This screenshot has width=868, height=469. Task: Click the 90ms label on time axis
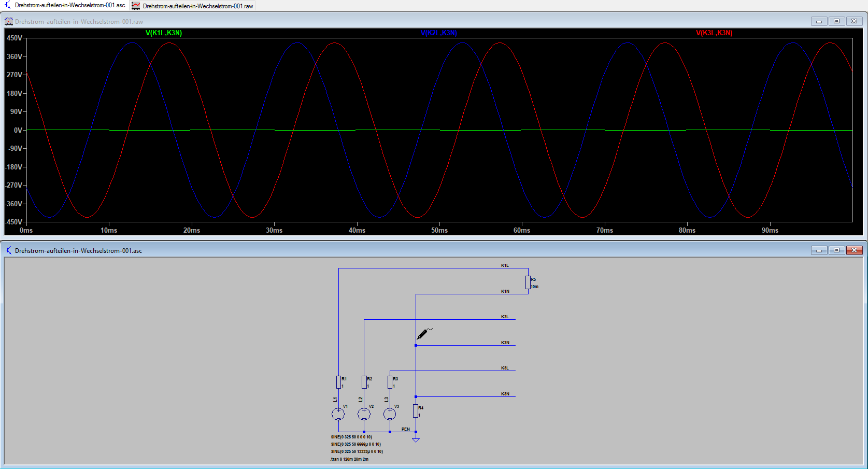[x=770, y=230]
